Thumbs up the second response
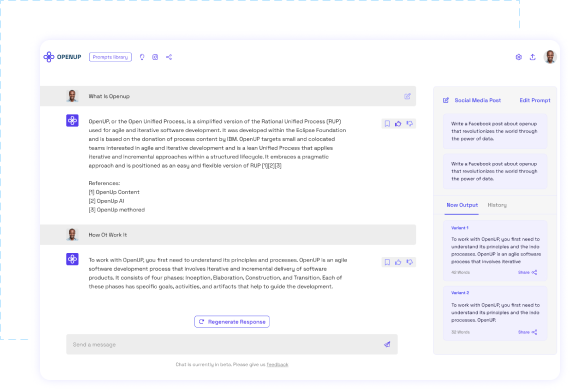 [x=398, y=262]
